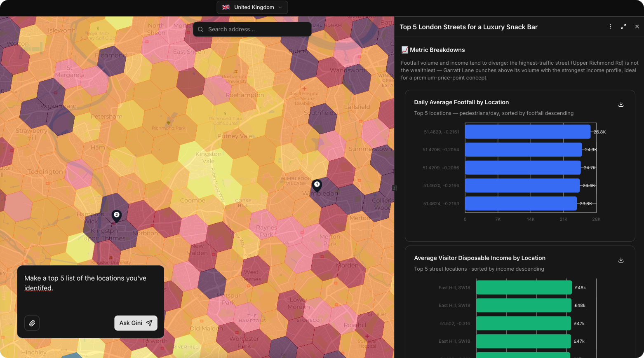Click the Average Visitor Disposable Income by Location title

[479, 258]
